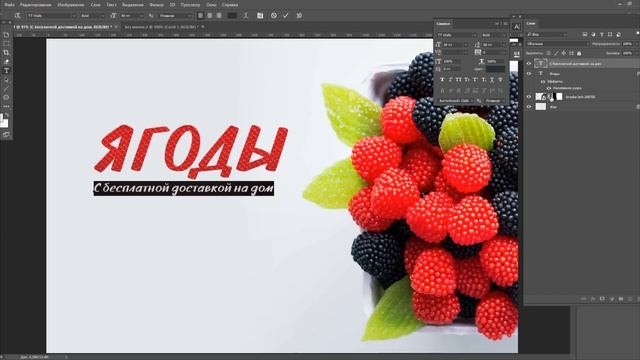Filter layers by type layer icon
The image size is (640, 360).
click(x=602, y=34)
